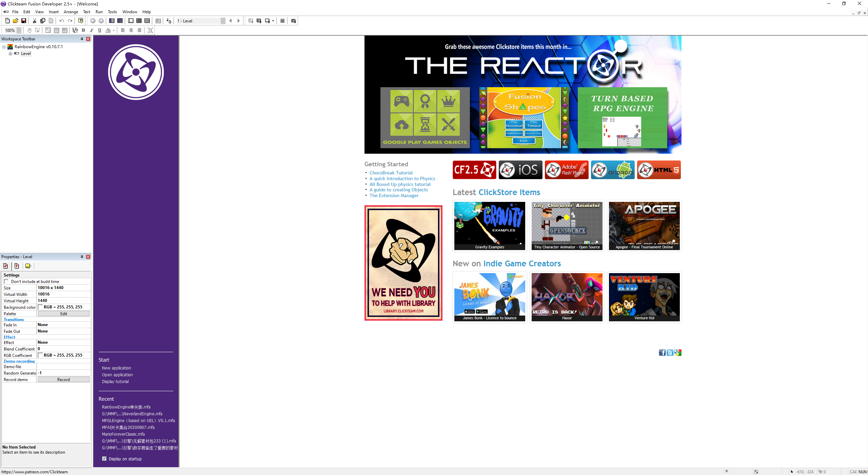Open the Effect value None field
868x475 pixels.
tap(63, 342)
